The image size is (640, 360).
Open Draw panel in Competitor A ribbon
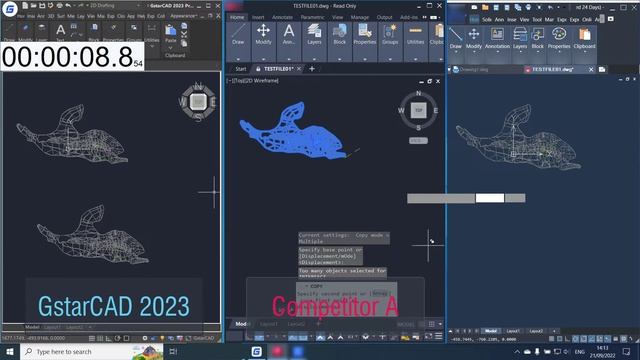tap(238, 35)
